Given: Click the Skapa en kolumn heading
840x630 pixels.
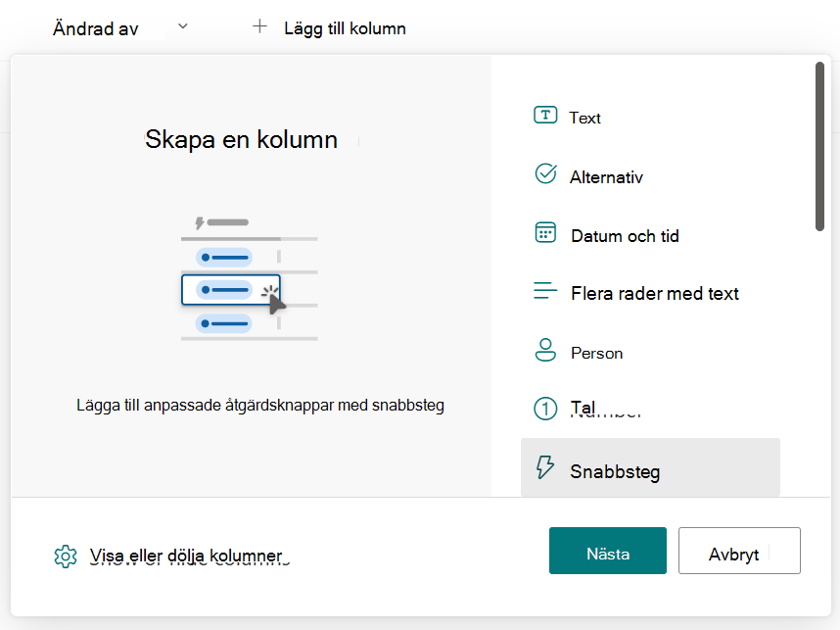Looking at the screenshot, I should [241, 139].
